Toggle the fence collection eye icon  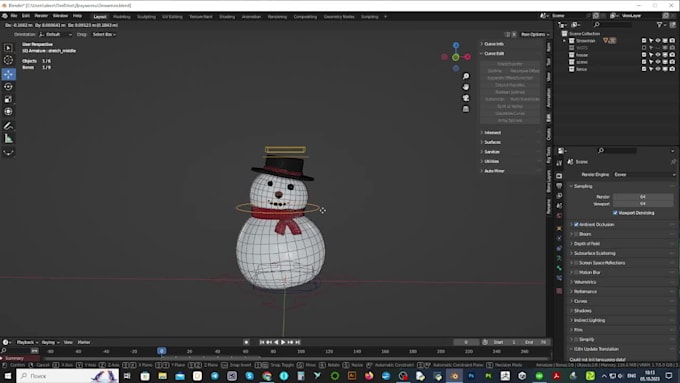point(658,69)
